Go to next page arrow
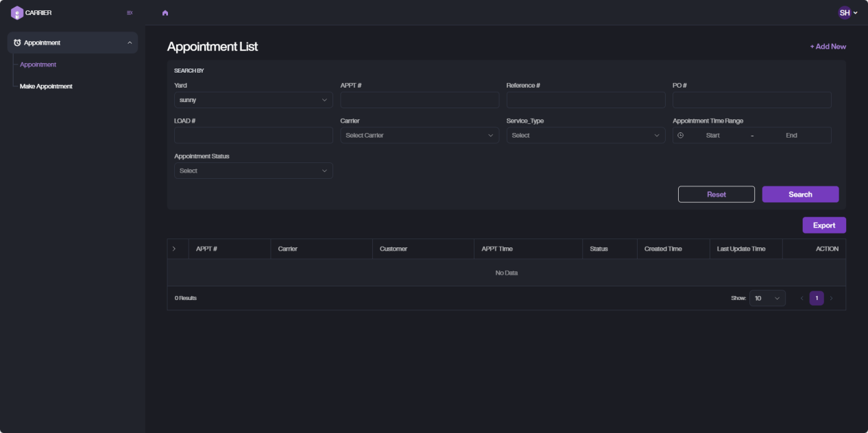This screenshot has height=433, width=868. 832,298
